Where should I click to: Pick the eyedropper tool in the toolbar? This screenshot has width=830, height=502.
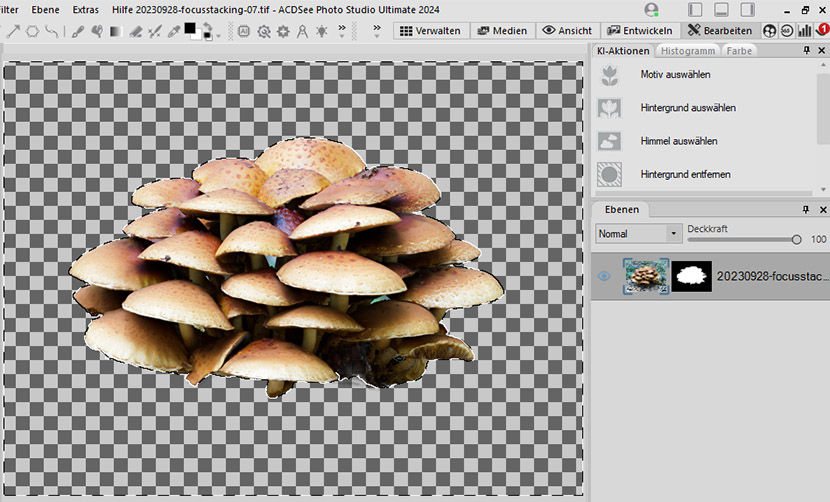(174, 31)
